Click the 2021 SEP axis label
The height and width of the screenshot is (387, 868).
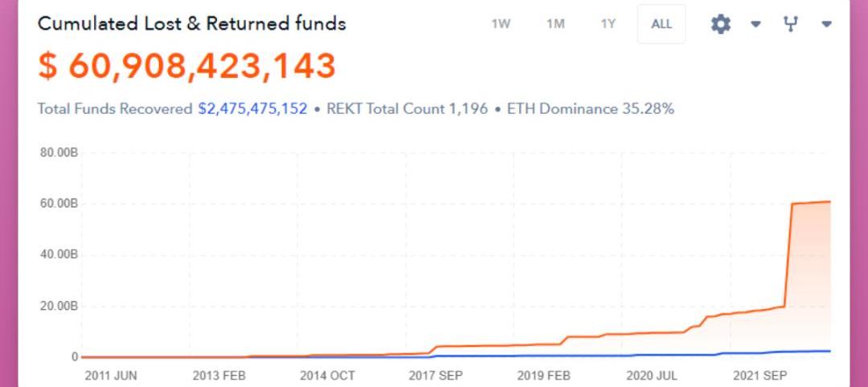click(x=762, y=375)
